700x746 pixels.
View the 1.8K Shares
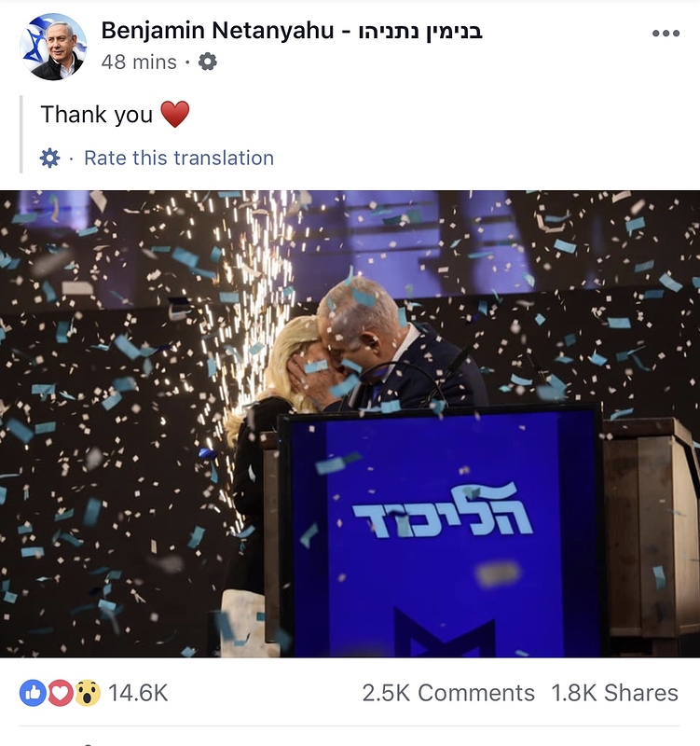pyautogui.click(x=614, y=693)
